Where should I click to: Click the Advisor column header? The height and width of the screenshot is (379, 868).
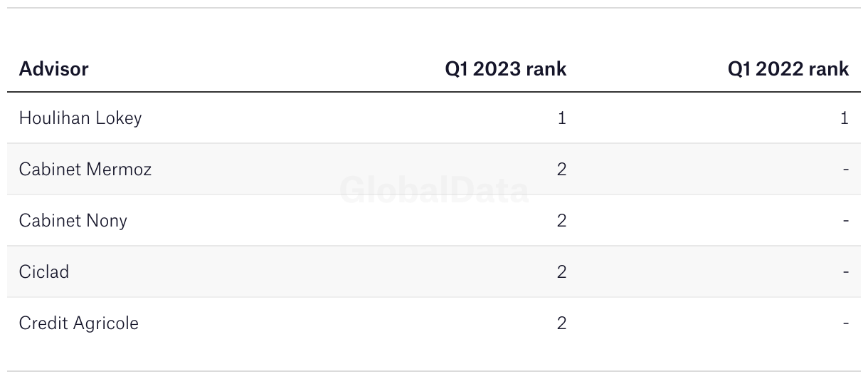[x=53, y=69]
